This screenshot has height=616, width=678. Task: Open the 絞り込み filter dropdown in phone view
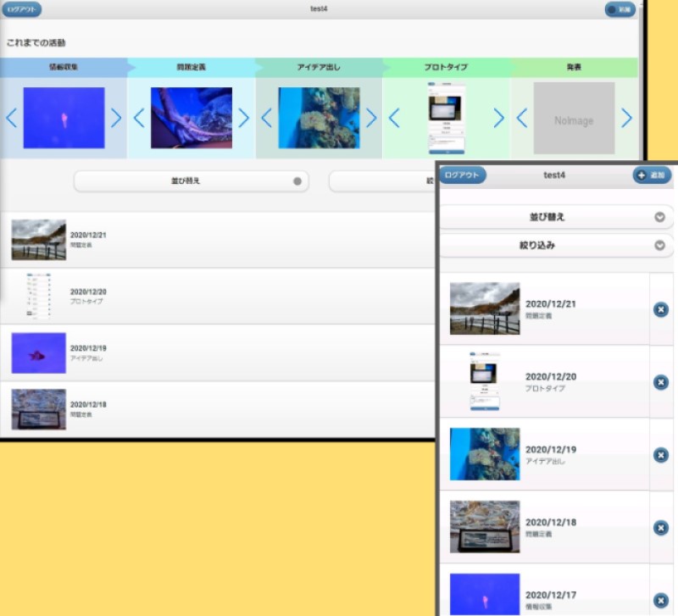pyautogui.click(x=555, y=246)
